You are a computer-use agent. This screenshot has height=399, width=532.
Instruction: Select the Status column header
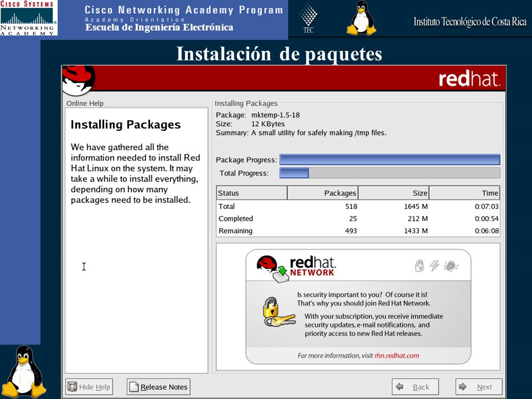click(x=252, y=193)
